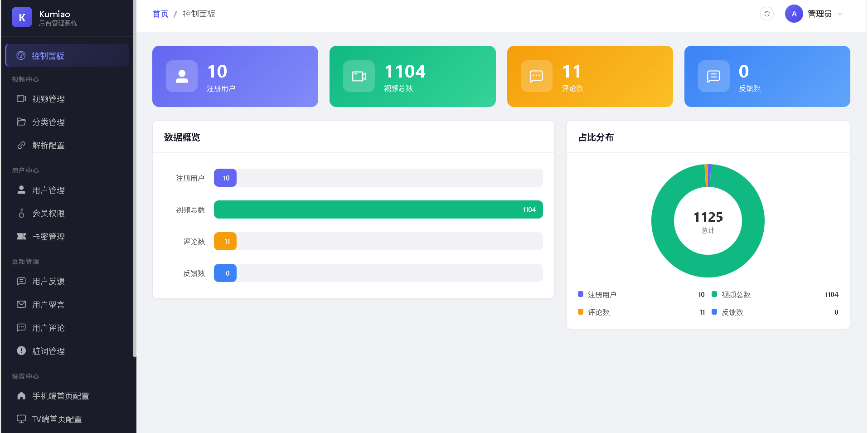Click the purple 注册用户 bar value 10
The width and height of the screenshot is (868, 433).
(x=225, y=178)
